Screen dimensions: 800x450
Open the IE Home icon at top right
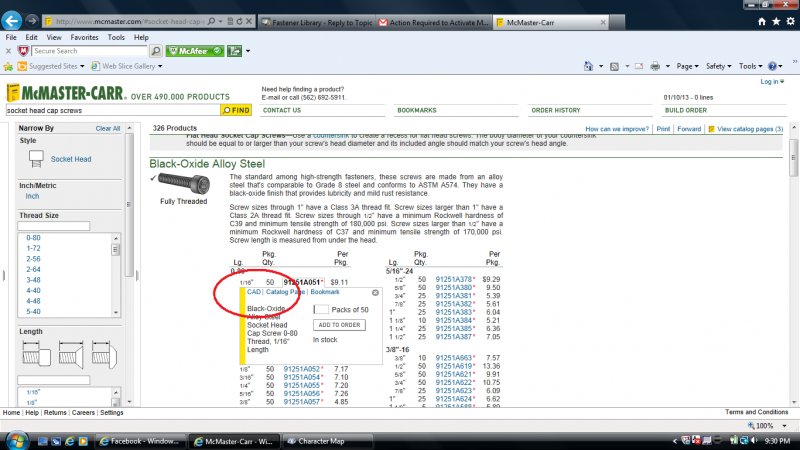coord(762,21)
